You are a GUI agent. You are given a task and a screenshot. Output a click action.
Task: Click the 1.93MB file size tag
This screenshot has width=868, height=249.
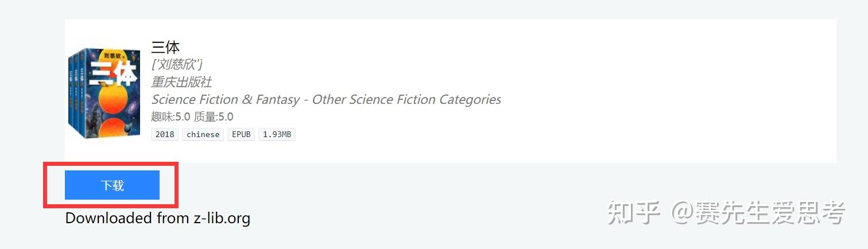pyautogui.click(x=277, y=134)
